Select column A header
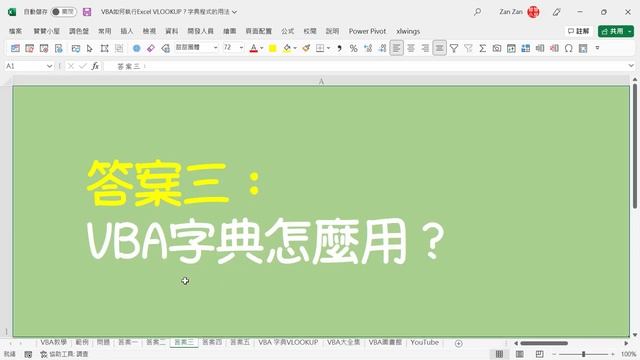The width and height of the screenshot is (640, 360). coord(321,81)
